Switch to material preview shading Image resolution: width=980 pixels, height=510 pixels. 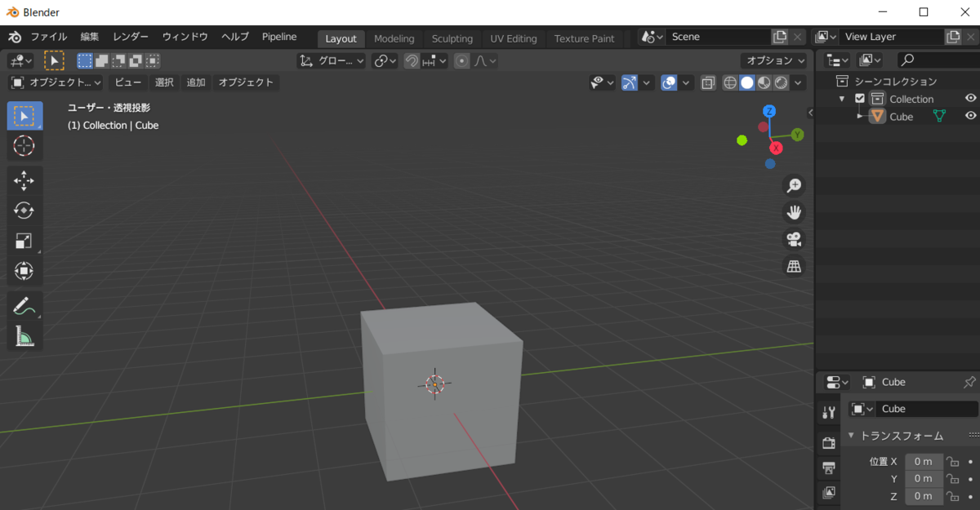pos(764,82)
